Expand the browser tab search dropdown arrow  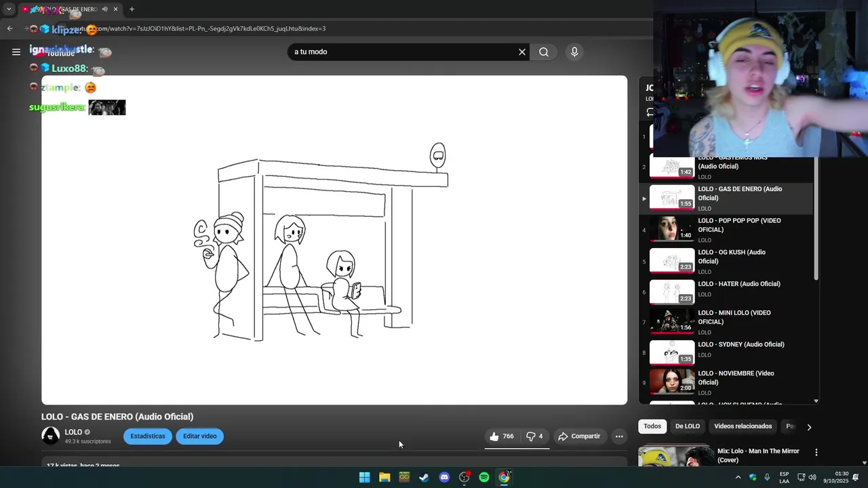pyautogui.click(x=9, y=9)
